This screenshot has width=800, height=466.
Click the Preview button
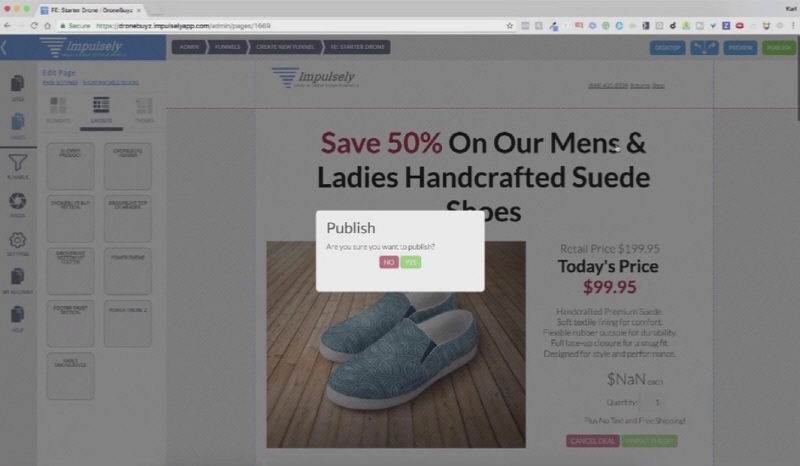coord(740,47)
